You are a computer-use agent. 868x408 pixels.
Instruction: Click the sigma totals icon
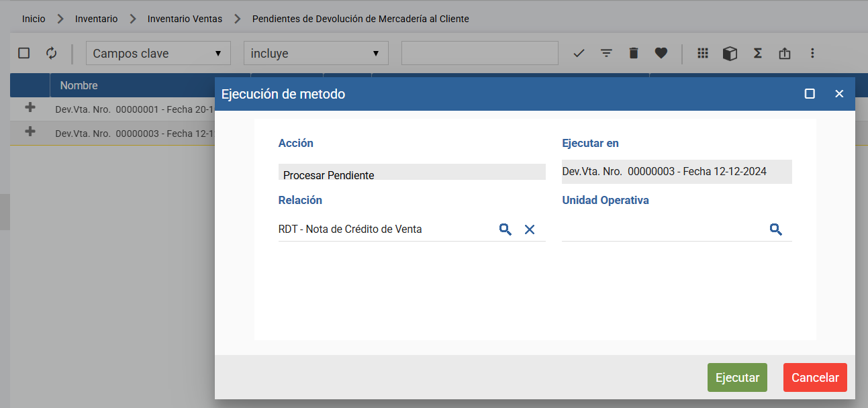(x=758, y=53)
